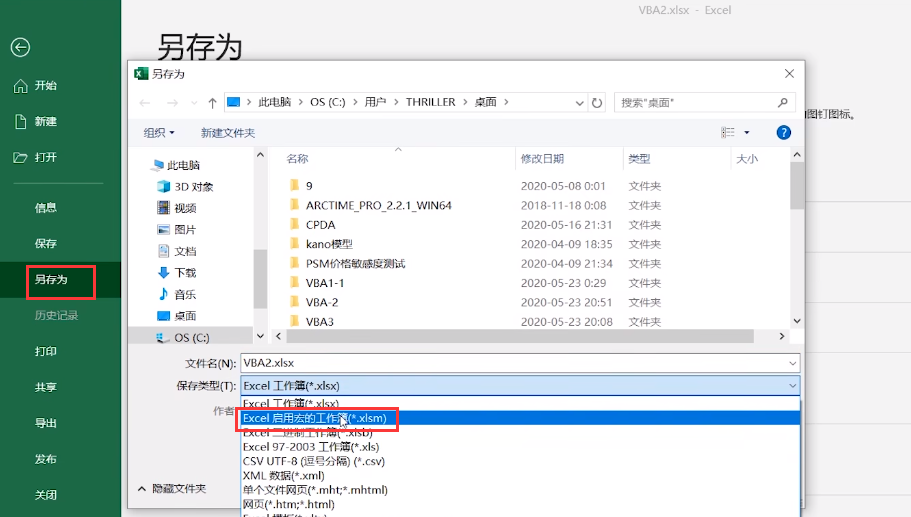Open 发布 in backstage menu
The image size is (911, 517).
(x=45, y=459)
